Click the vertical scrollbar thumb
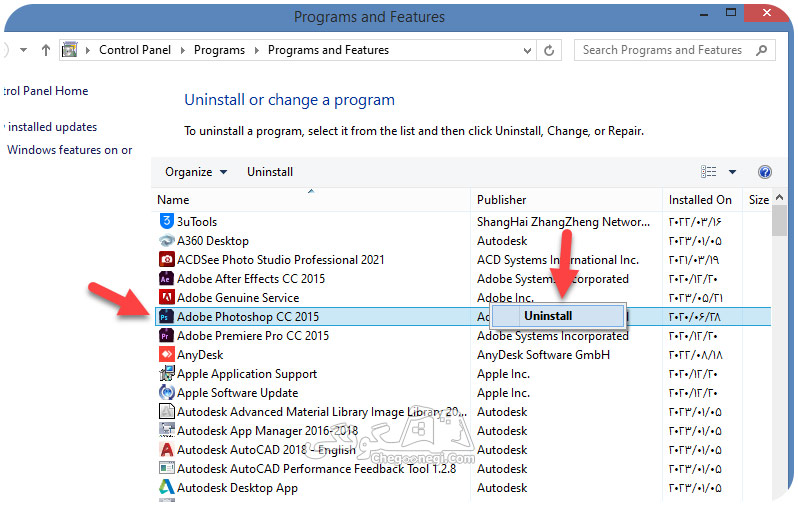Screen dimensions: 798x508 (779, 220)
